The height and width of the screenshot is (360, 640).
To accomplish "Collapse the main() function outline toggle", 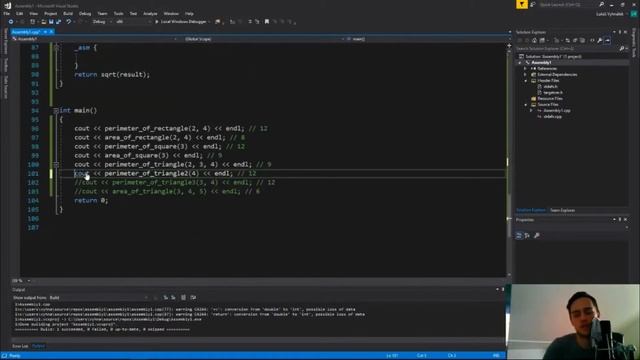I will 56,111.
